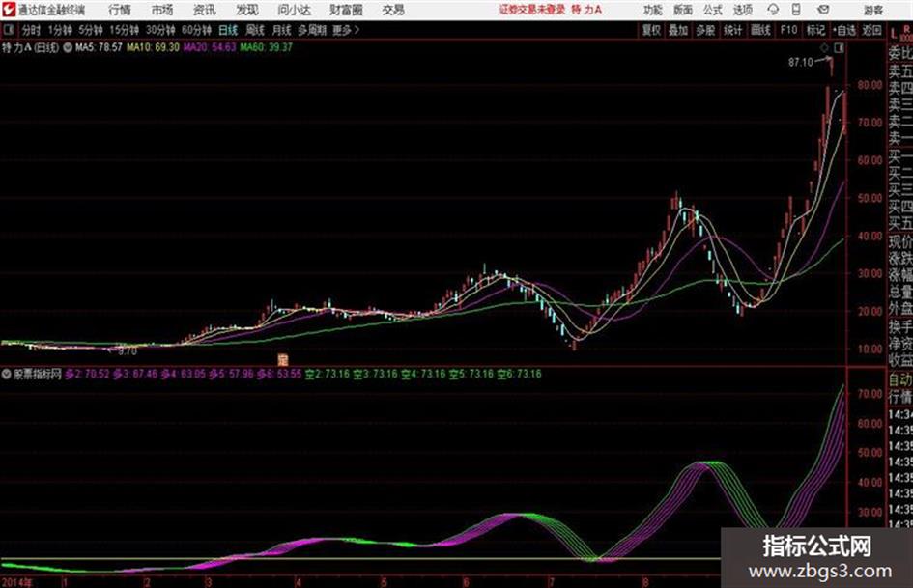This screenshot has width=913, height=588.
Task: Click the MA5: 78.57 indicator value
Action: pos(99,47)
